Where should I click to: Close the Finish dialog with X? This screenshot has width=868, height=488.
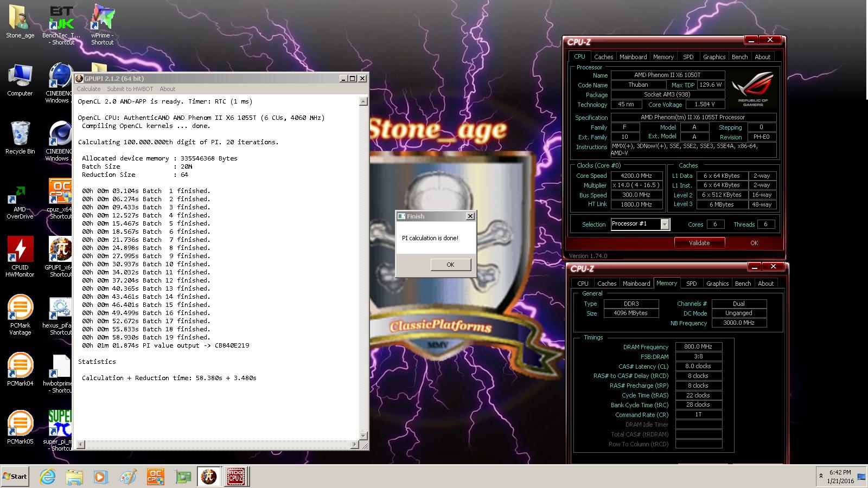click(x=470, y=216)
